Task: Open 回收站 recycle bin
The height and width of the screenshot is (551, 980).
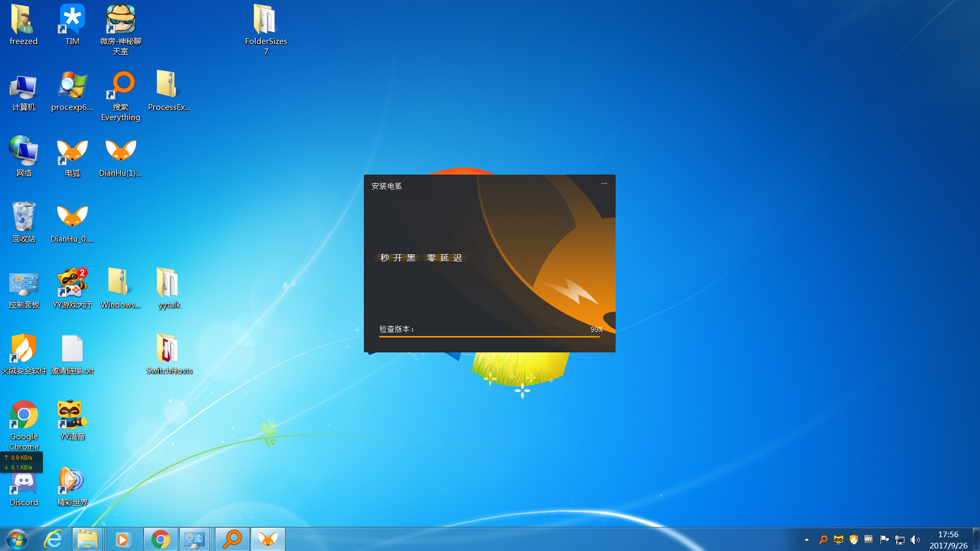Action: pos(23,223)
